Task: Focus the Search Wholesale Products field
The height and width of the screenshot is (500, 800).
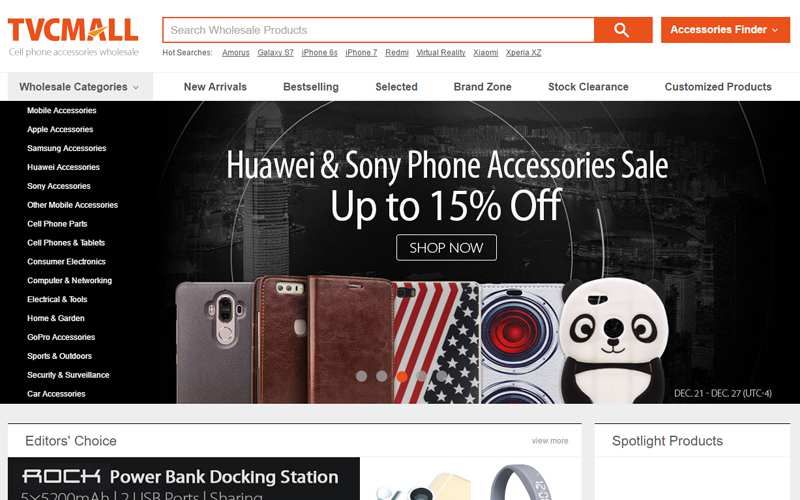Action: pos(379,30)
